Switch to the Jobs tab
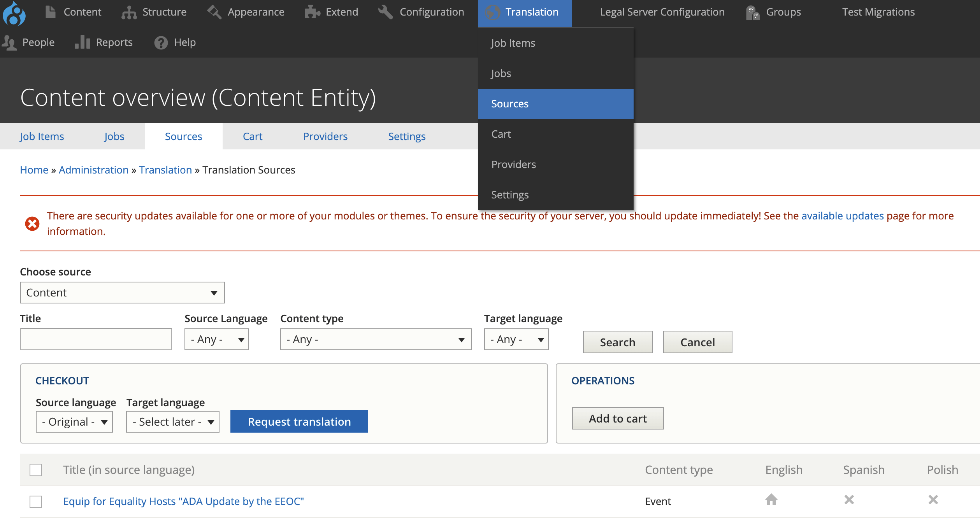 tap(114, 136)
